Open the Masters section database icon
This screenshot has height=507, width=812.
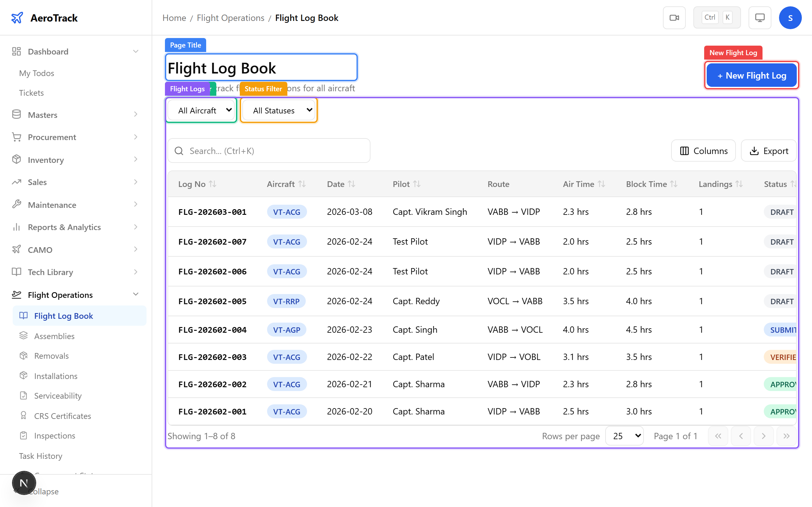pyautogui.click(x=16, y=114)
